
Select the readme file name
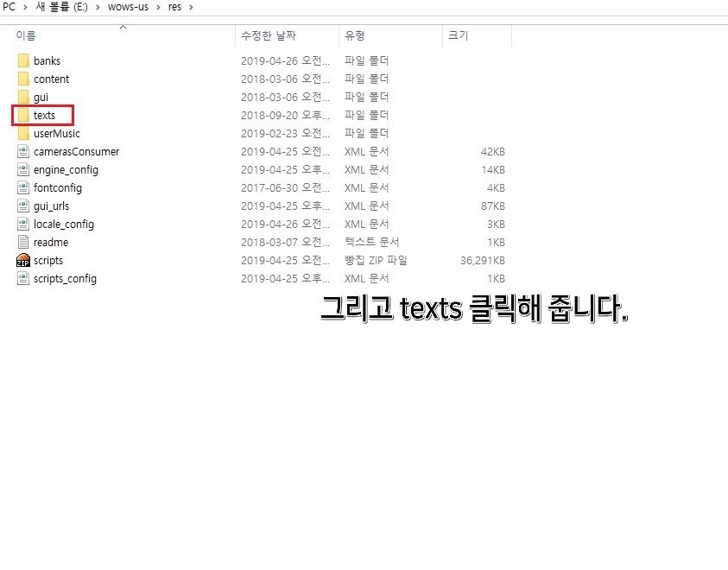point(51,242)
